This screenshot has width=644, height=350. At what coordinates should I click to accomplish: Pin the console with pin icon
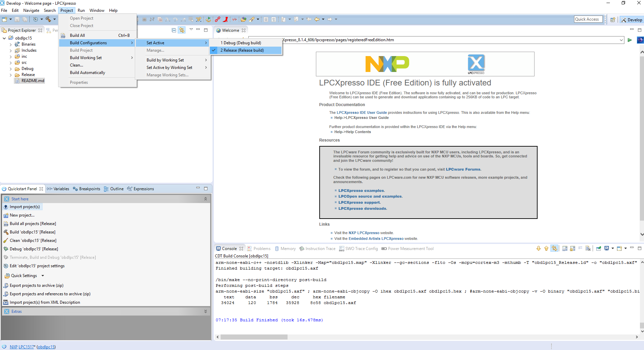click(599, 248)
